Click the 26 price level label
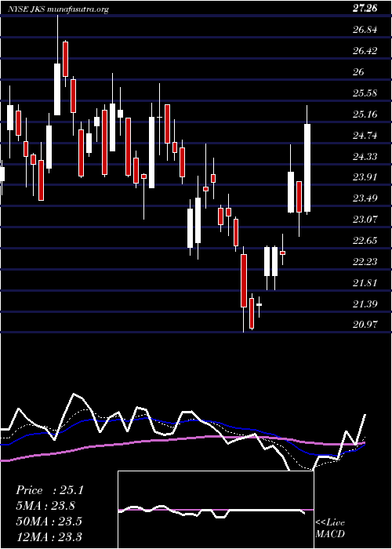Viewport: 392px width, 549px height. [x=359, y=71]
